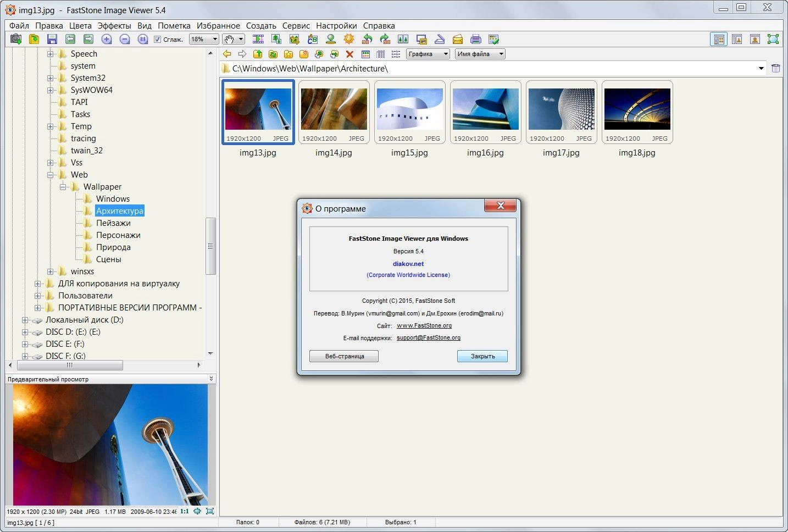Open the Справка menu
788x532 pixels.
379,25
